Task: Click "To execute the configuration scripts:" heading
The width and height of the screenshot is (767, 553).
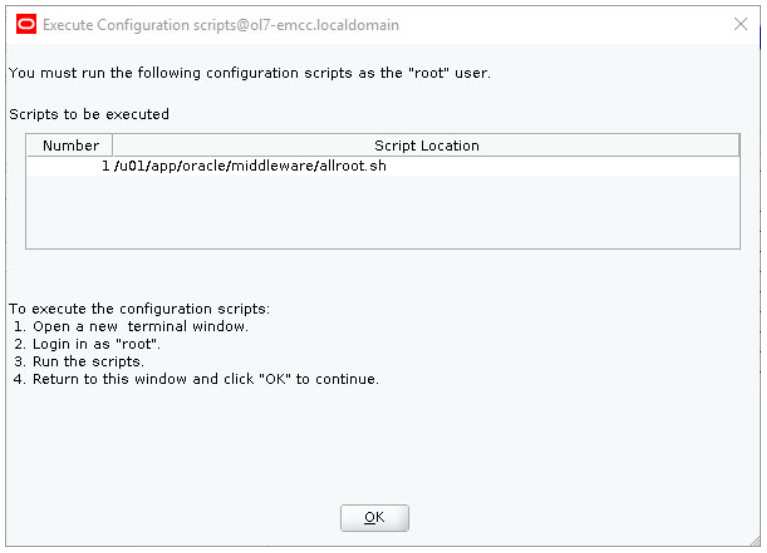Action: click(x=139, y=309)
